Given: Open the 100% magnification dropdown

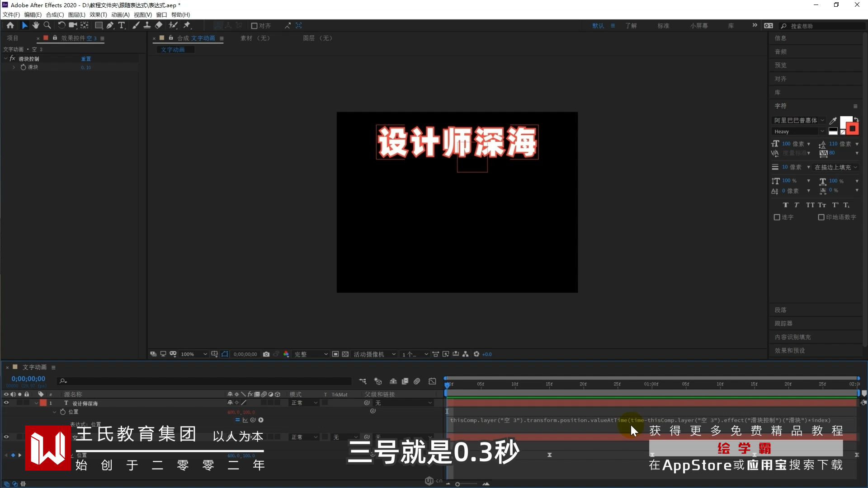Looking at the screenshot, I should pos(193,354).
